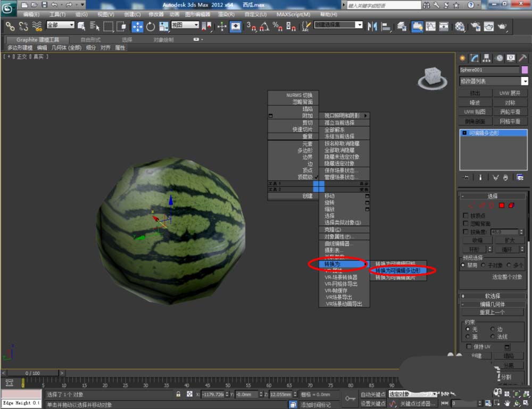Click the Sphere001 object color swatch
Viewport: 532px width, 409px height.
coord(525,70)
